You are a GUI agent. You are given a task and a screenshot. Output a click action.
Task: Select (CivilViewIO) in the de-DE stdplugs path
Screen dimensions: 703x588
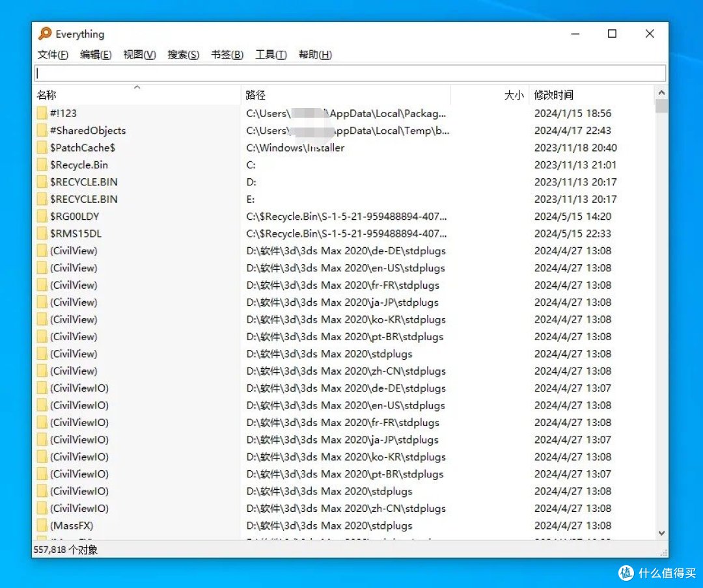79,388
